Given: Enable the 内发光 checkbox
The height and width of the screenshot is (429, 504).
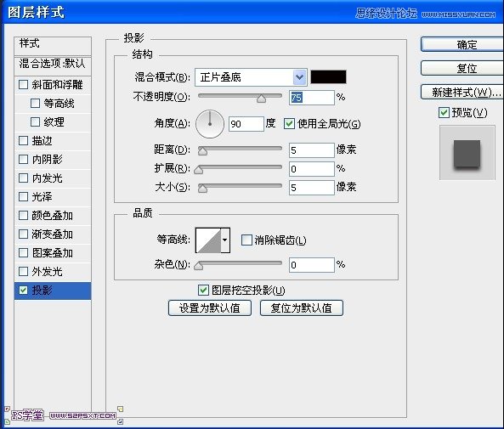Looking at the screenshot, I should pos(24,178).
